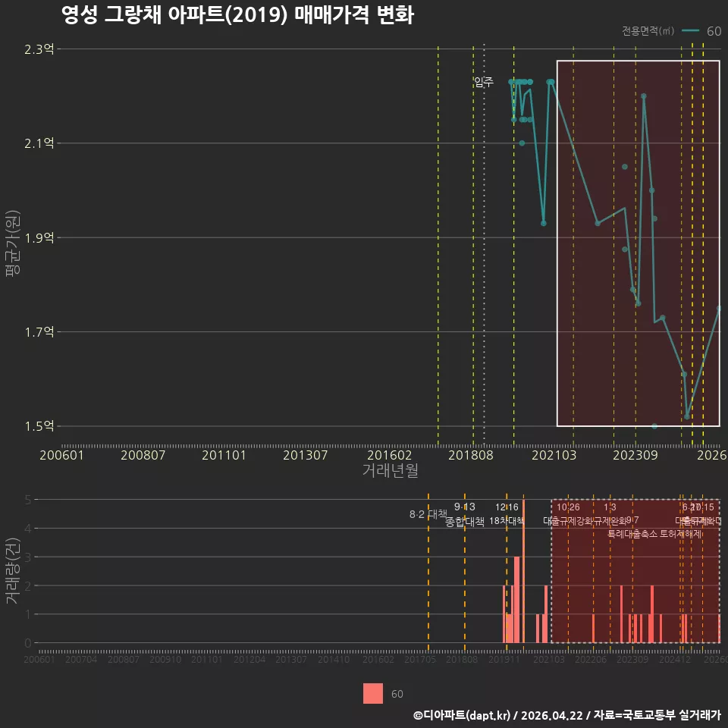Click the '입주' move-in marker label
The width and height of the screenshot is (728, 728).
(484, 82)
